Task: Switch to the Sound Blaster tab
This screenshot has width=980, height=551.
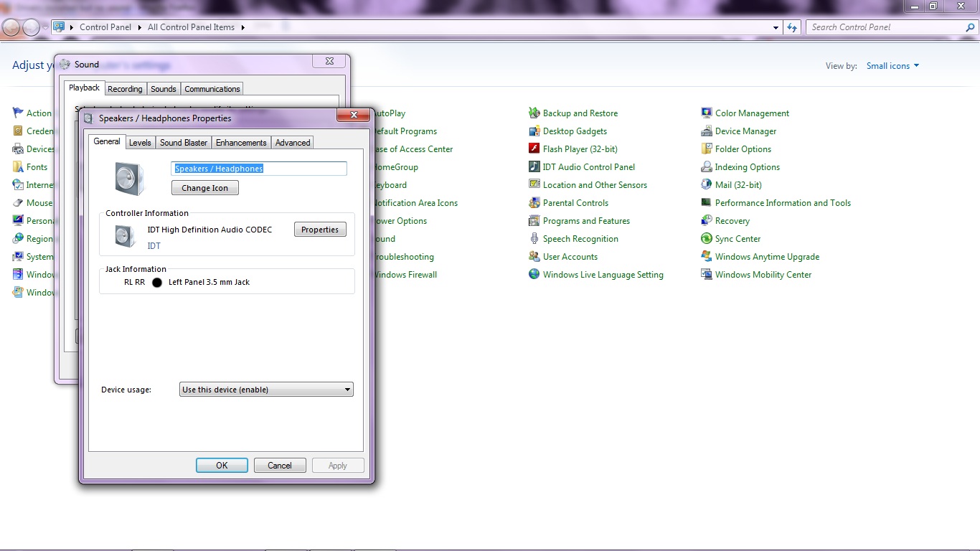Action: tap(184, 143)
